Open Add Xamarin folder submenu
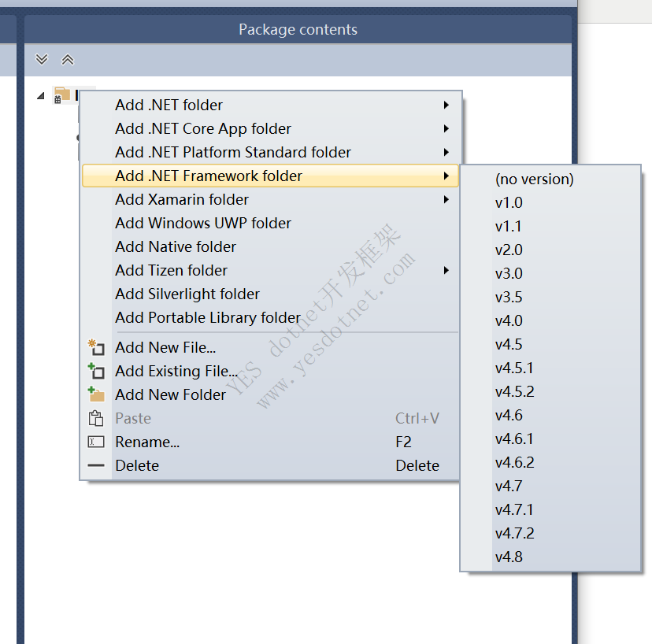Screen dimensions: 652x644 [270, 199]
